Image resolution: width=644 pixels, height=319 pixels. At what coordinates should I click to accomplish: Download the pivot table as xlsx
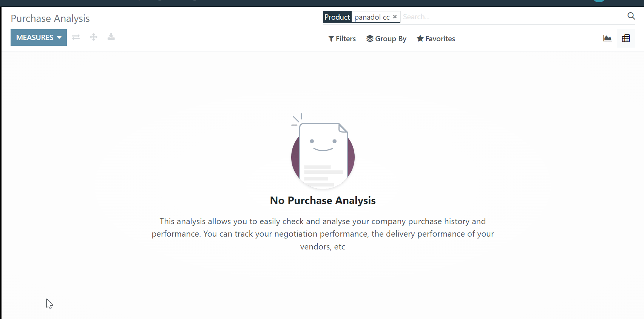[111, 37]
